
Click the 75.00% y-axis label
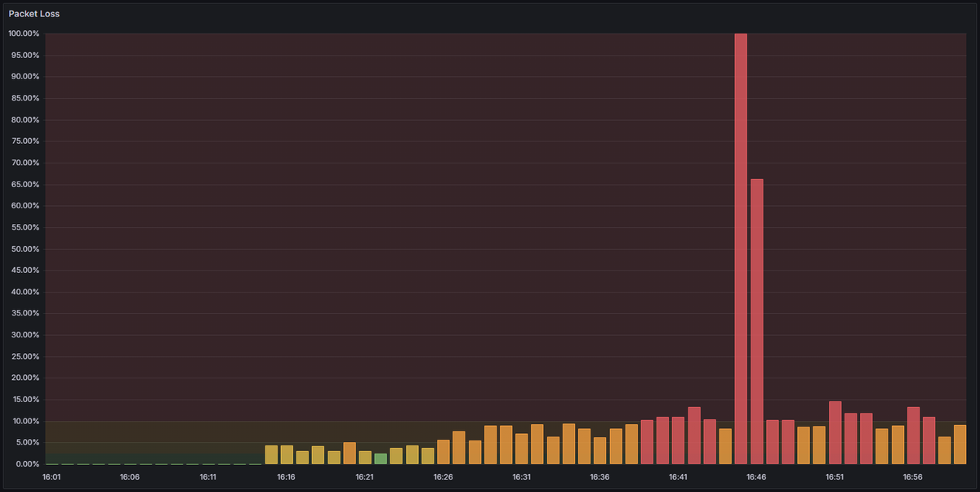25,141
